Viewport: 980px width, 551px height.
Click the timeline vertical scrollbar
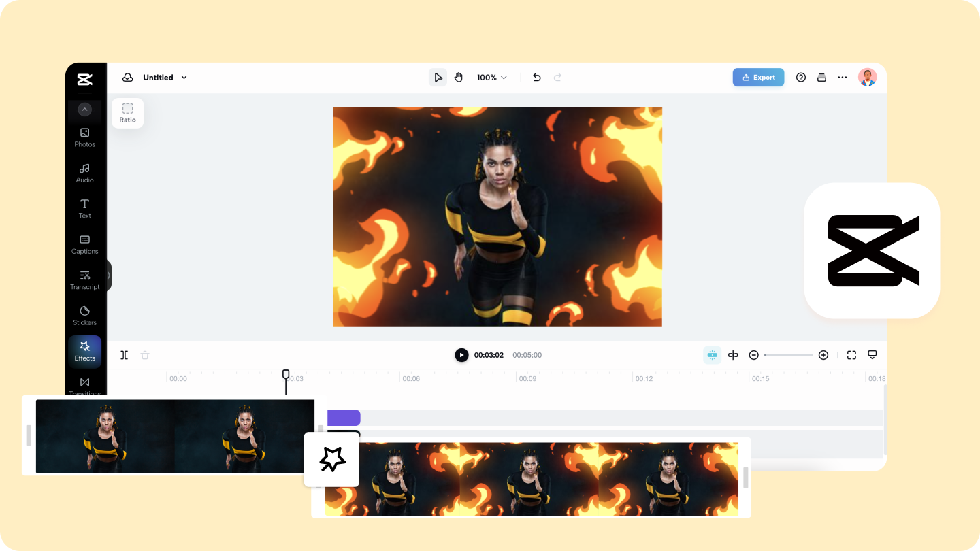(885, 420)
